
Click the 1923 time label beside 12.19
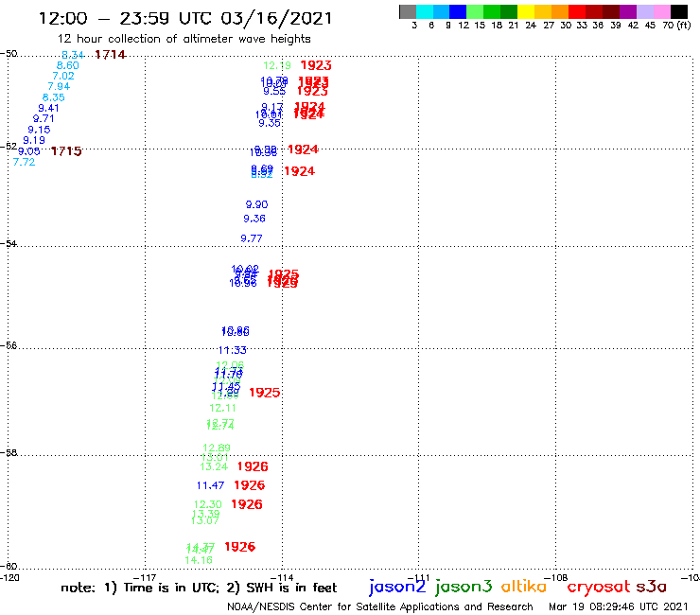pos(316,65)
